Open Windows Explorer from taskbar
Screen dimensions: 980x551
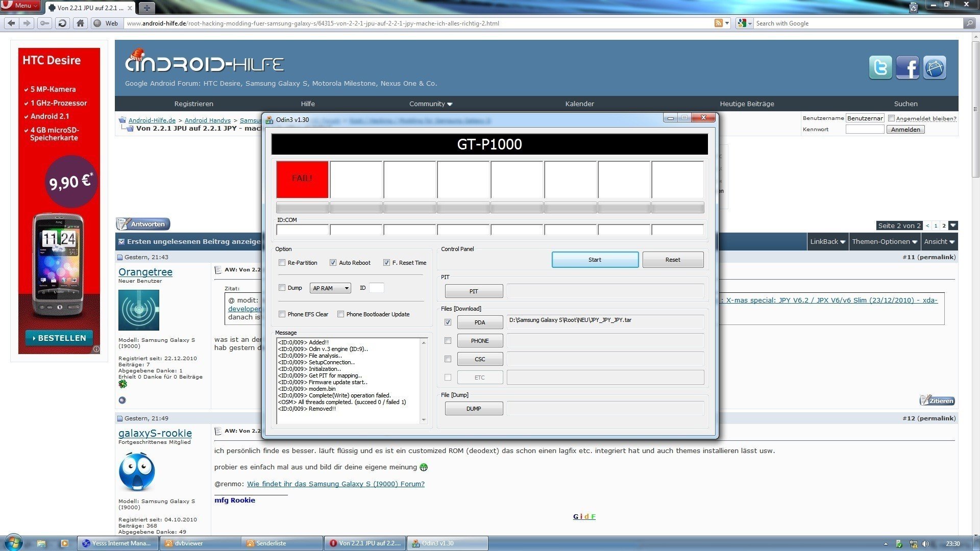click(x=41, y=543)
